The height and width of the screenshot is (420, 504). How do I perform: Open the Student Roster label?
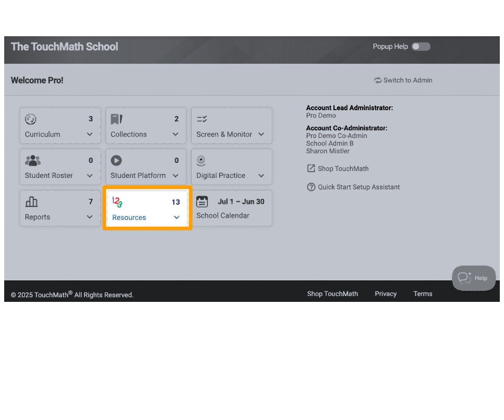tap(49, 175)
